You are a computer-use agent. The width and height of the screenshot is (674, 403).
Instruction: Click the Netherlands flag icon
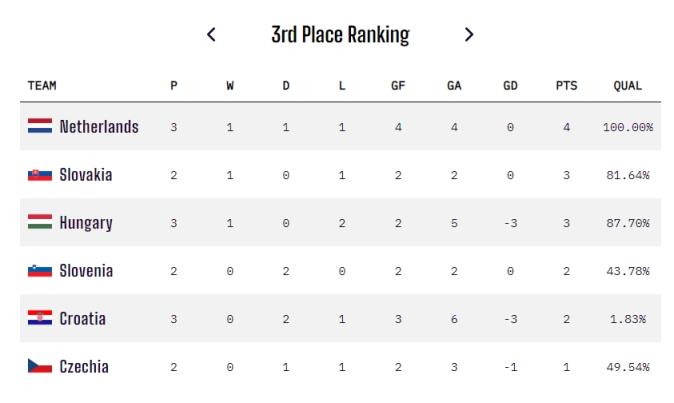(x=40, y=126)
